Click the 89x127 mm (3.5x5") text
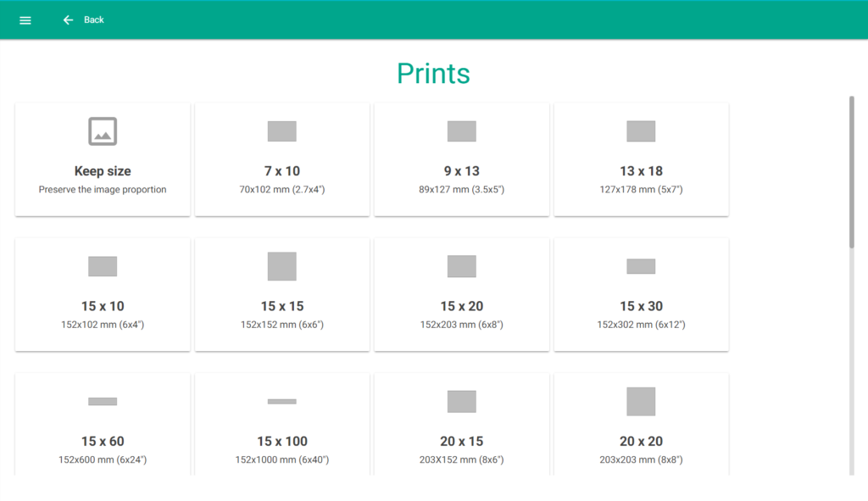 pyautogui.click(x=462, y=189)
